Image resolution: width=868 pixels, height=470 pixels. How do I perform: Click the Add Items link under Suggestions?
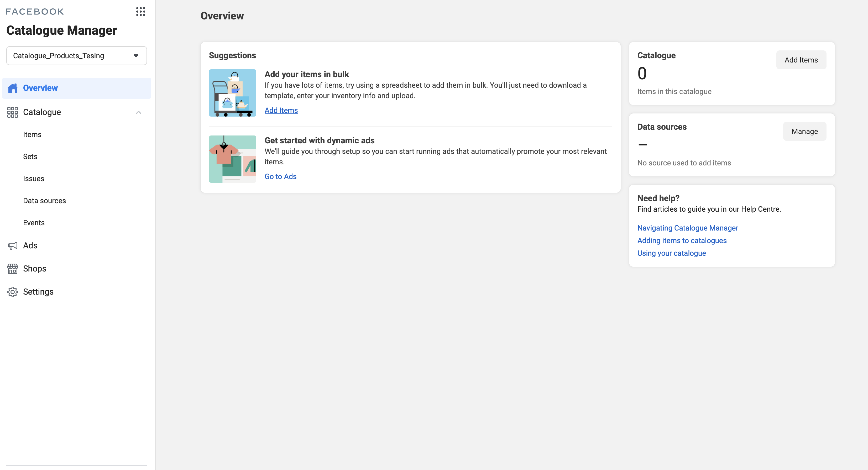point(281,110)
